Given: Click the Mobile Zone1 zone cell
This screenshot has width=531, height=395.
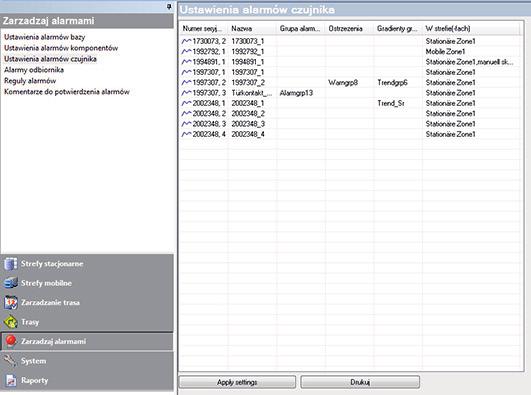Looking at the screenshot, I should [445, 51].
